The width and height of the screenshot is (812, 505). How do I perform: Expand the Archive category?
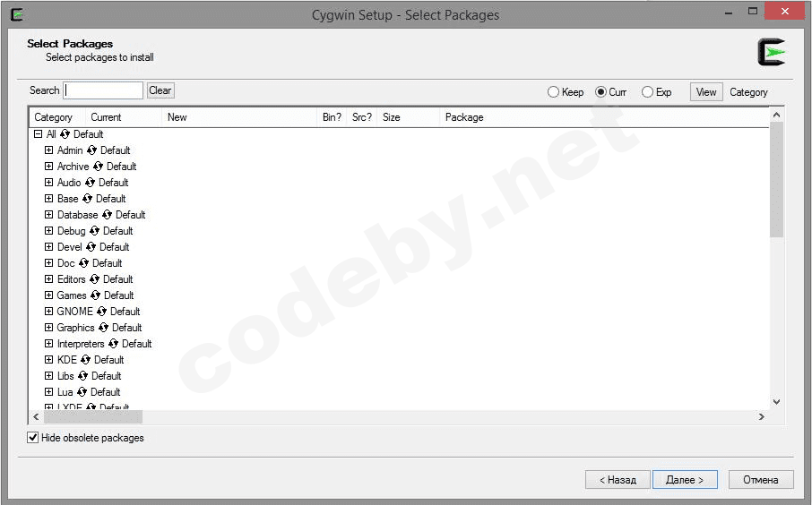(48, 166)
